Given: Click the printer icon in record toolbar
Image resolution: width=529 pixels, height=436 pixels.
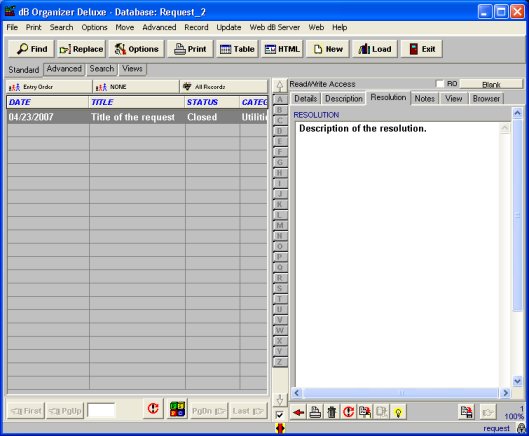Looking at the screenshot, I should tap(315, 412).
